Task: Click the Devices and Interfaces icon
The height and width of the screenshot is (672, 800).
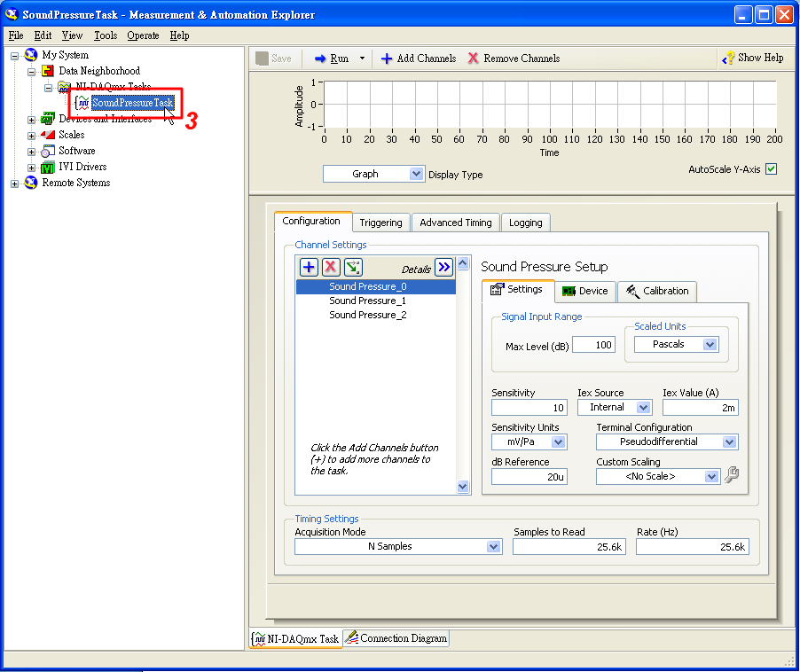Action: pyautogui.click(x=48, y=119)
